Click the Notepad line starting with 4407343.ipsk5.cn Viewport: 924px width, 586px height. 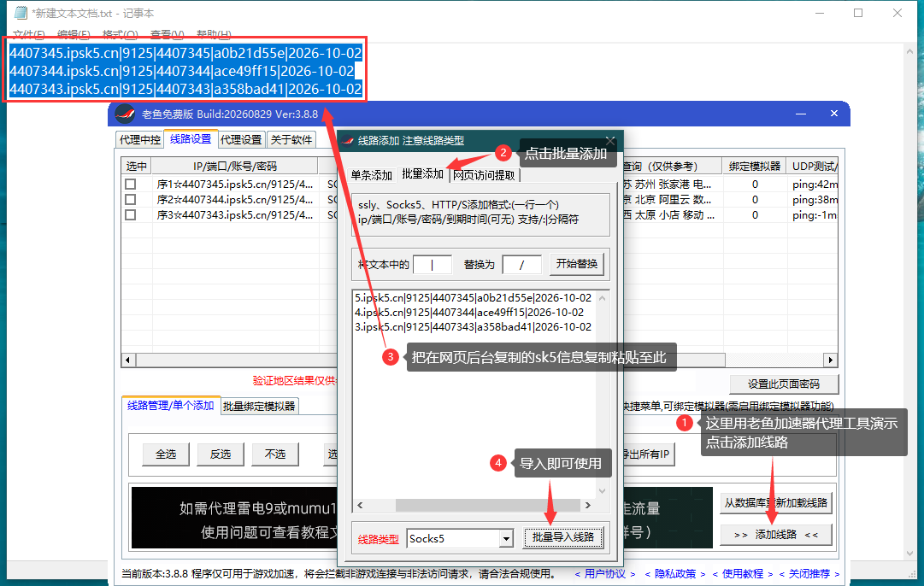point(185,89)
